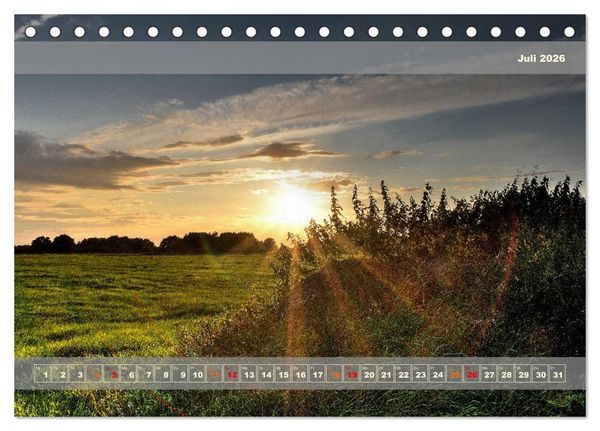
Task: Select red Sunday cell 5
Action: tap(111, 374)
